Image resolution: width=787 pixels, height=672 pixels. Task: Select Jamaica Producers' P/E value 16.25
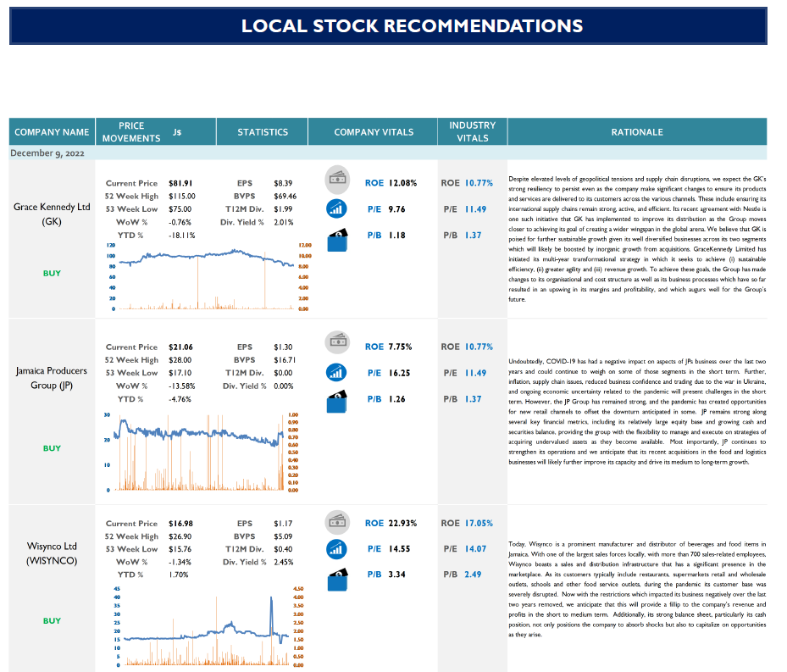click(399, 373)
